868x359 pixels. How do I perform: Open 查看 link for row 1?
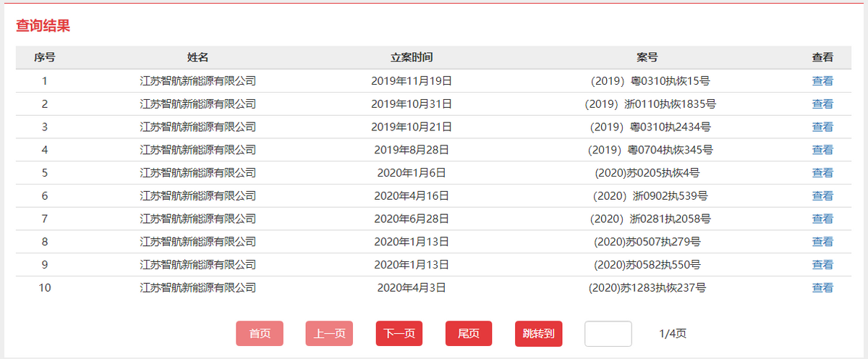click(x=822, y=81)
